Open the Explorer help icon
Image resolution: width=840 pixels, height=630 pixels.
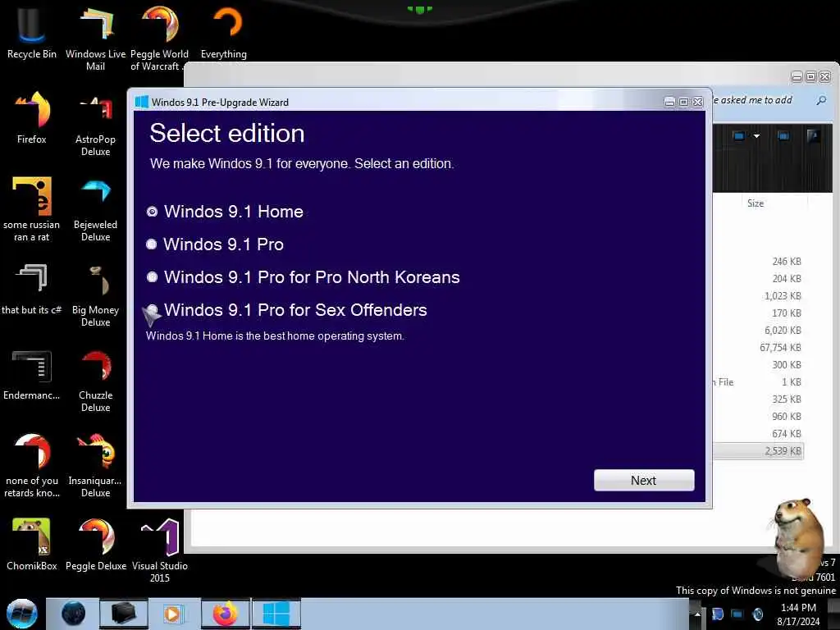click(x=813, y=136)
